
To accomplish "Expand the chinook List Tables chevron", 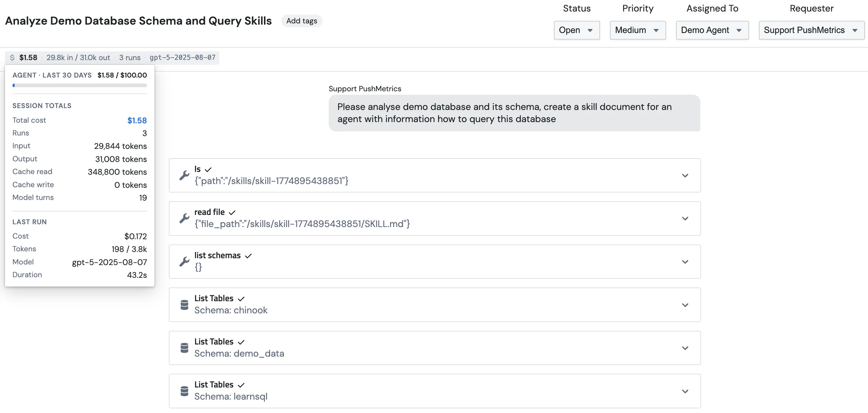I will tap(685, 305).
